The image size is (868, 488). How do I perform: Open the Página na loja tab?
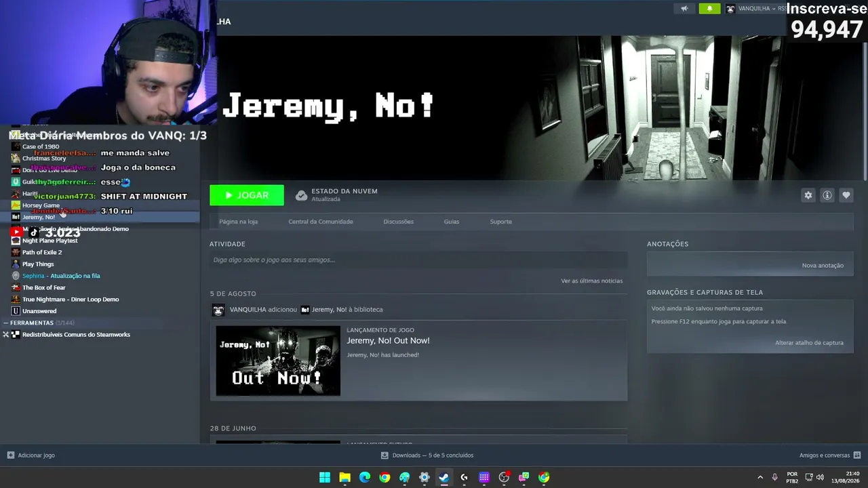pos(238,222)
